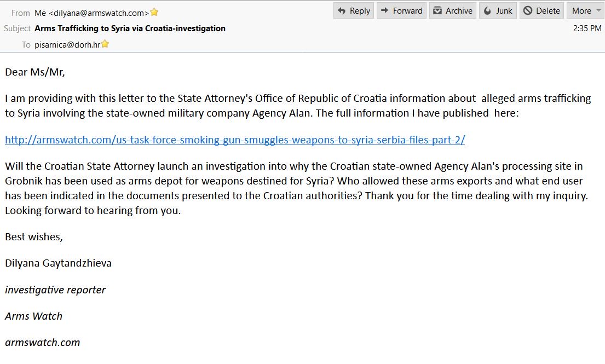Image resolution: width=605 pixels, height=364 pixels.
Task: Click the name Dilyana Gaytandzhieva in signature
Action: 58,263
